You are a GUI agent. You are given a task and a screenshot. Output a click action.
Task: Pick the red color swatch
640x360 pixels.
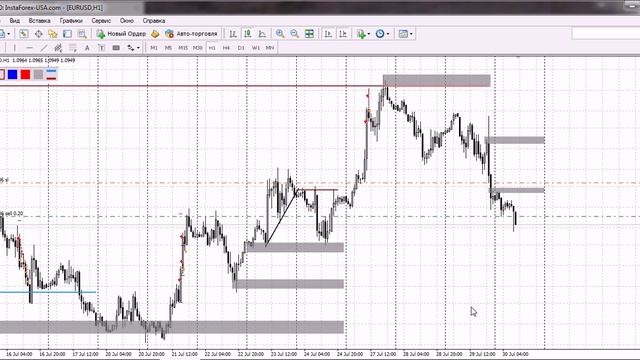click(x=25, y=74)
